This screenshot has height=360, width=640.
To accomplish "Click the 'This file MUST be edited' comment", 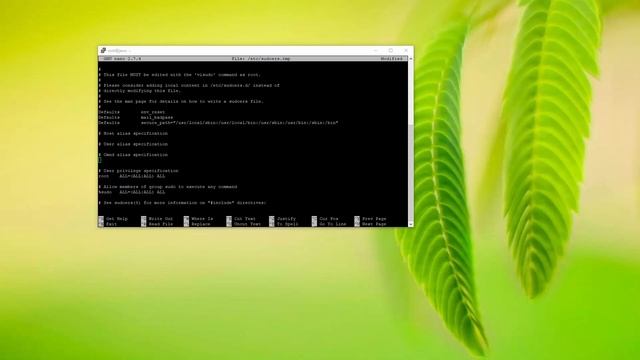I will (180, 75).
